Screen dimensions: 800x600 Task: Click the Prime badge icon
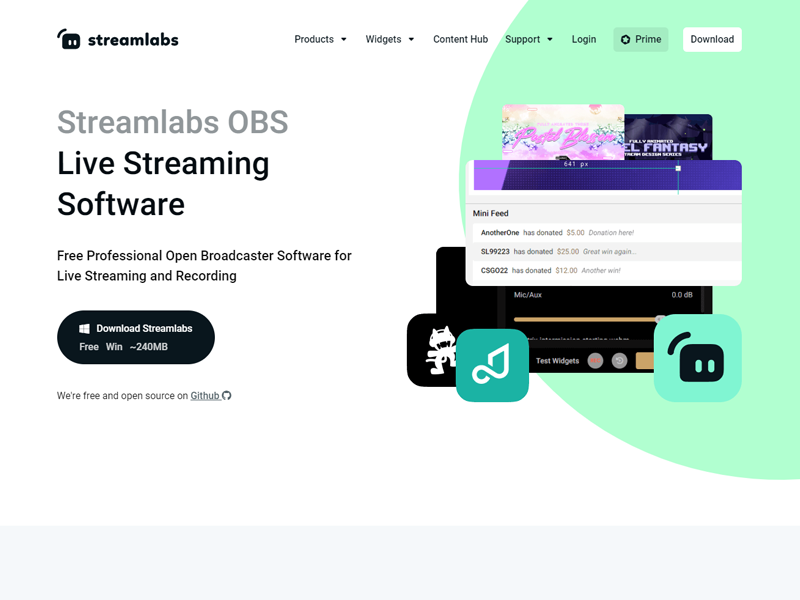626,39
